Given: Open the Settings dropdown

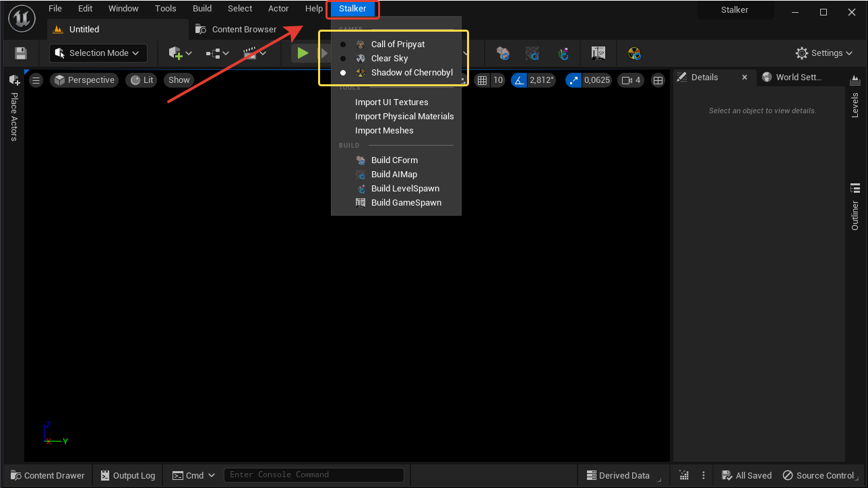Looking at the screenshot, I should point(825,53).
